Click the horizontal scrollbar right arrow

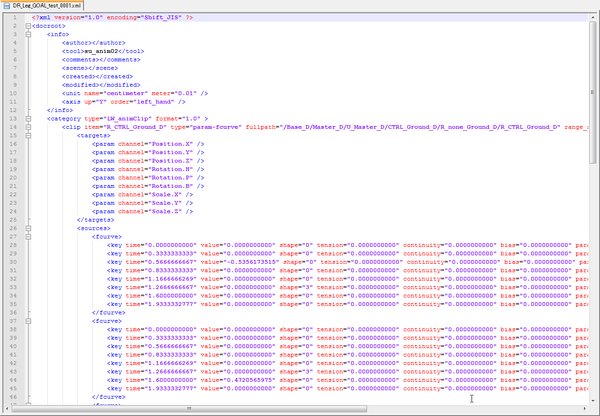pos(584,408)
